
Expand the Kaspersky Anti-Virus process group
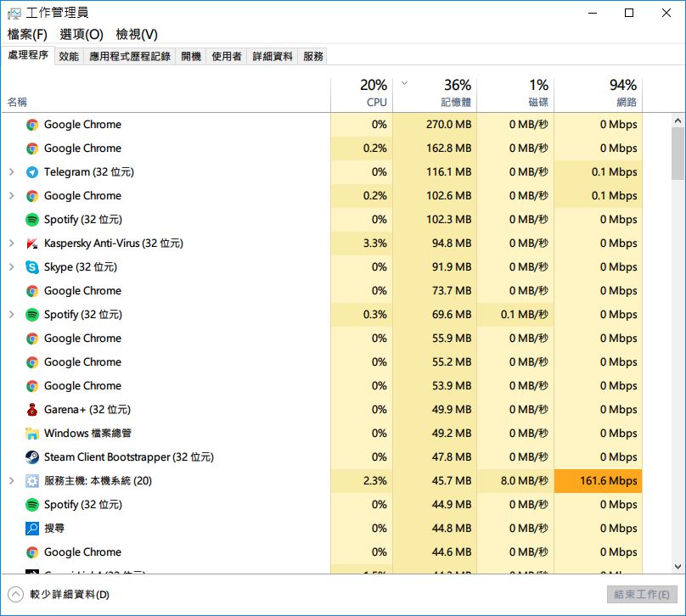(12, 244)
